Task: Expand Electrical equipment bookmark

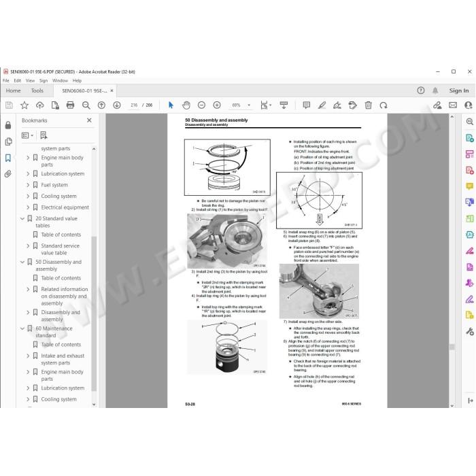Action: pyautogui.click(x=28, y=207)
